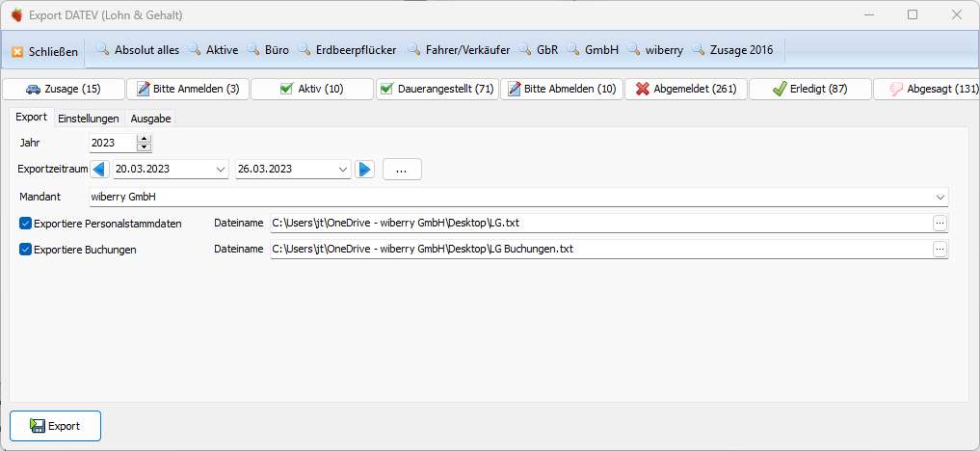Apply the Zusage 2016 filter
Viewport: 980px width, 451px height.
(733, 50)
